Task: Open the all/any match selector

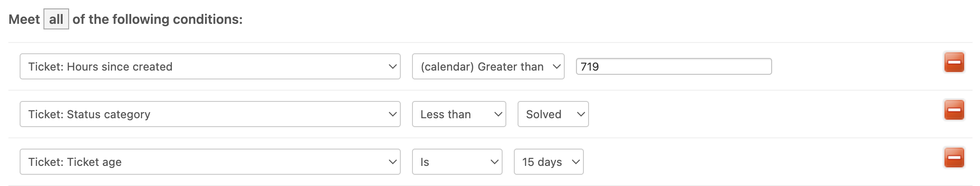Action: (56, 19)
